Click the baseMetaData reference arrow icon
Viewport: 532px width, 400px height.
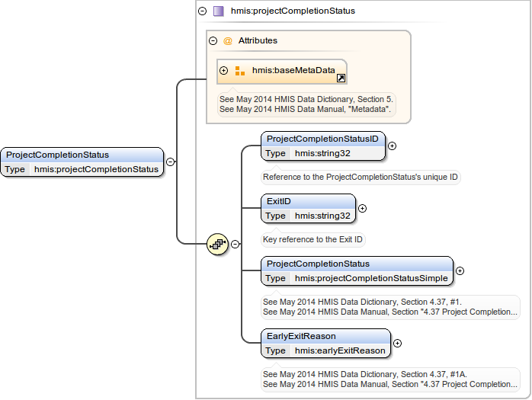pos(341,78)
